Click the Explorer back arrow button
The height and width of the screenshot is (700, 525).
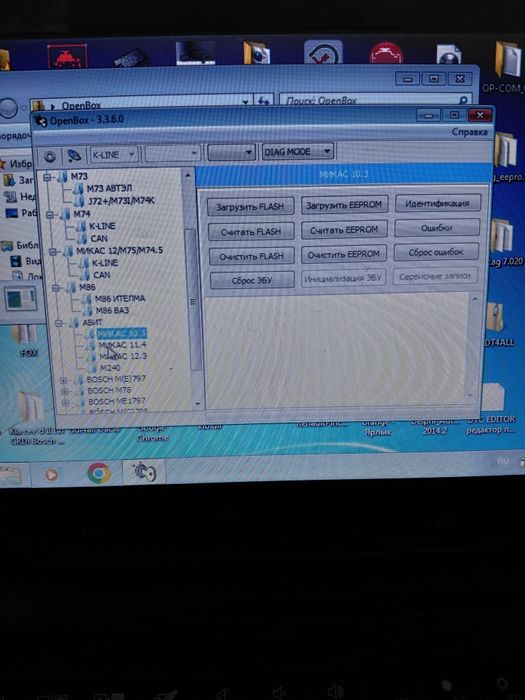coord(8,108)
